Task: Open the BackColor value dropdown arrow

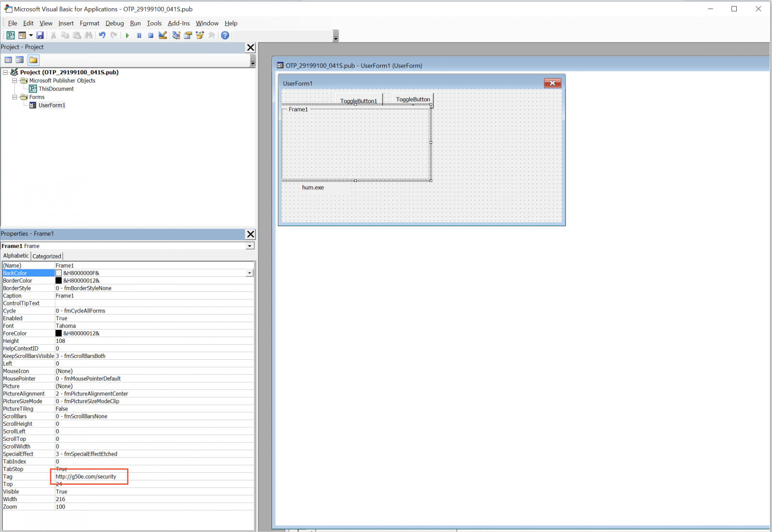Action: 249,273
